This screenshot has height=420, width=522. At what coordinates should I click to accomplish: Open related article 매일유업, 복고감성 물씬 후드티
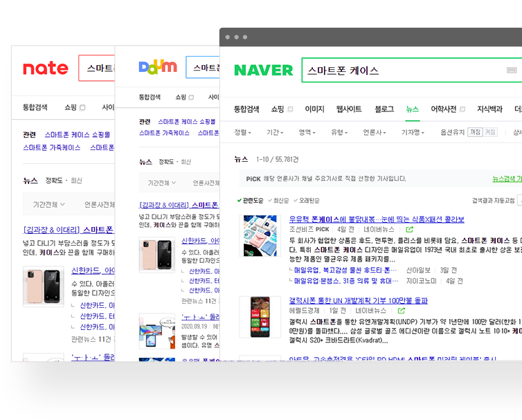pos(345,271)
